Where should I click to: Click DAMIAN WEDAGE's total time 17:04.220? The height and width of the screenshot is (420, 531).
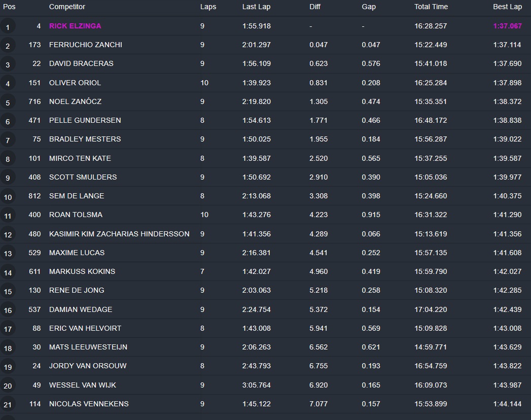(x=431, y=309)
